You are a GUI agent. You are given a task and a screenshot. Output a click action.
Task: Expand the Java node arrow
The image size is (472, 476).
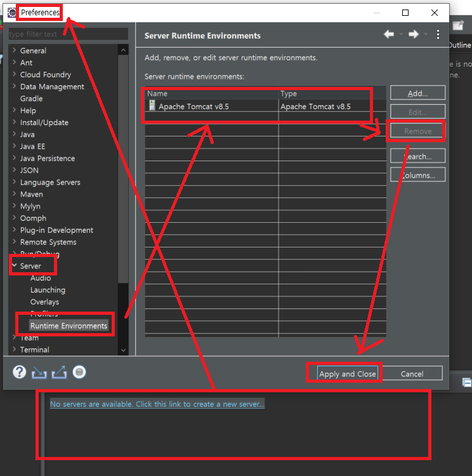14,134
